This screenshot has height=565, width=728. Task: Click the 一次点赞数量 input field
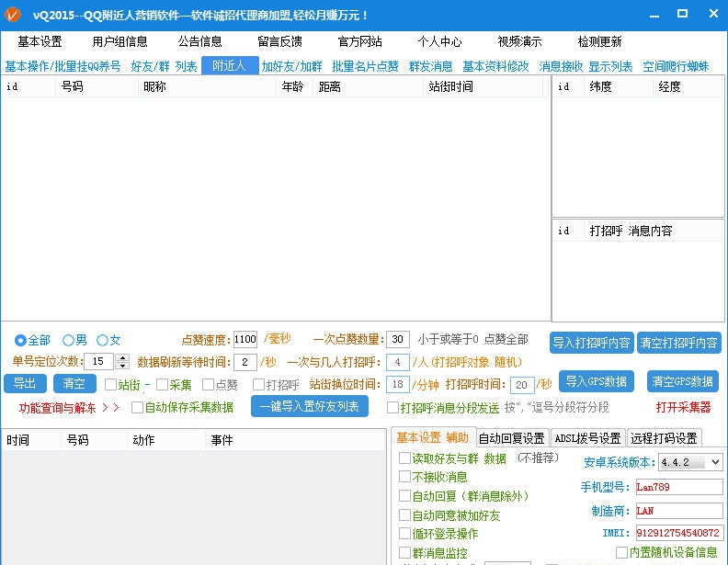tap(398, 340)
